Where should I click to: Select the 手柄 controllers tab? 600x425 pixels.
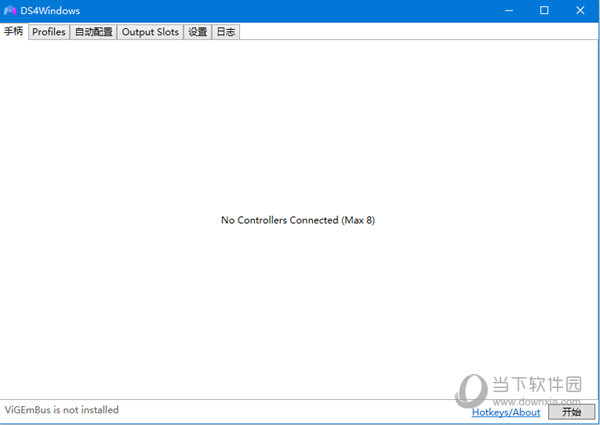(x=14, y=31)
